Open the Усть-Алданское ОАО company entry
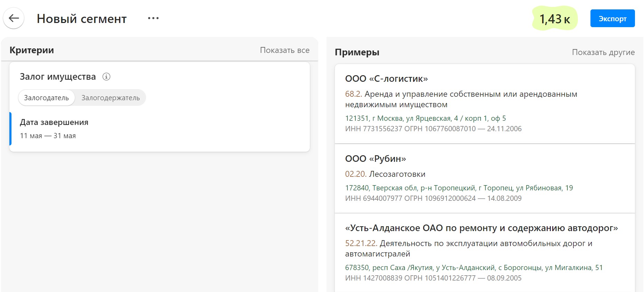The width and height of the screenshot is (644, 292). click(481, 228)
